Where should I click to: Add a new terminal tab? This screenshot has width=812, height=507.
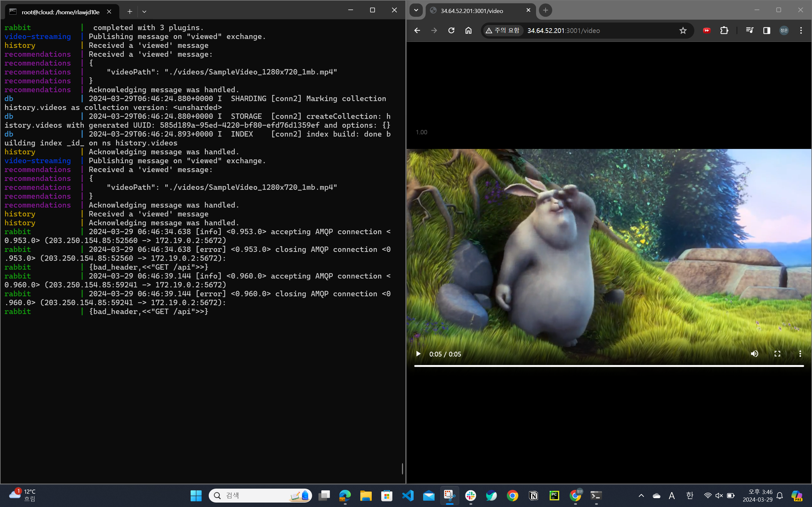pos(129,12)
